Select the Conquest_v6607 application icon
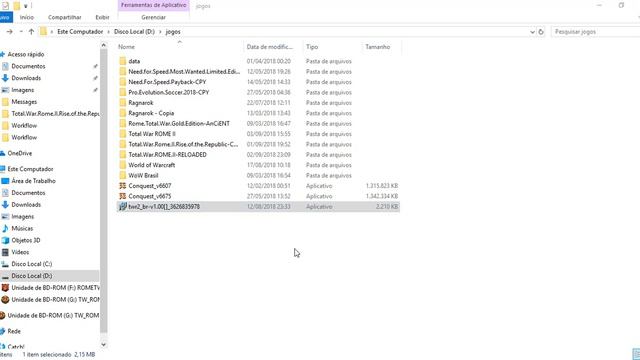 122,186
